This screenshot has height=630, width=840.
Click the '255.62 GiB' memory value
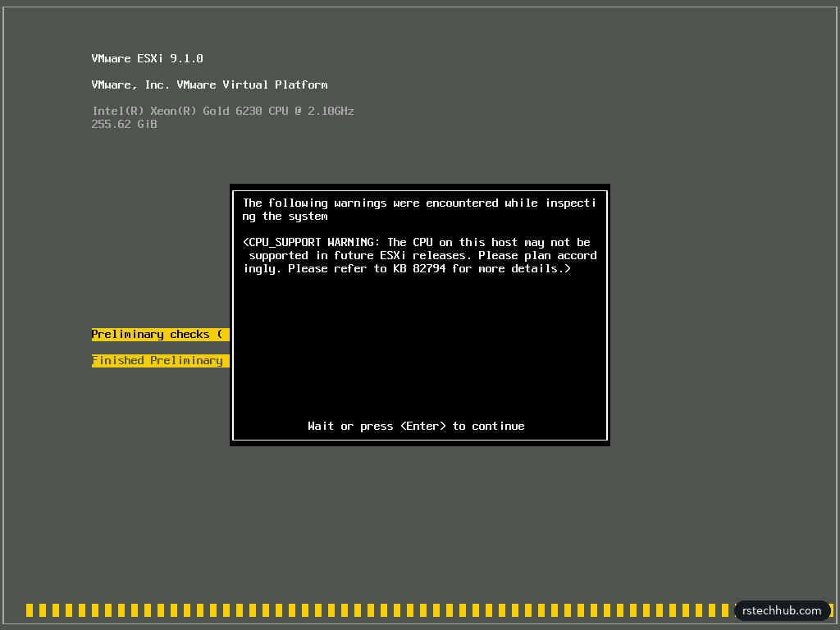[x=125, y=124]
